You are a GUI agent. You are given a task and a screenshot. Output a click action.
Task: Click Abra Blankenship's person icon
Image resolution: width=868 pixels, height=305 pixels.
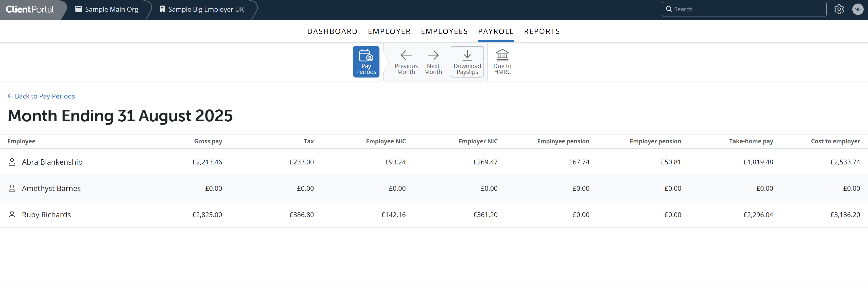12,162
